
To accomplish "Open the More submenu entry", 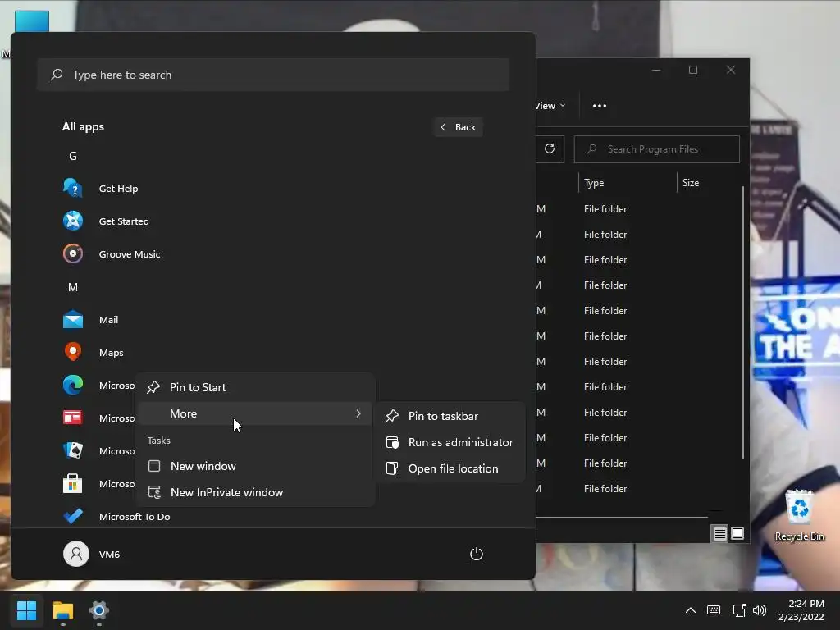I will point(256,413).
